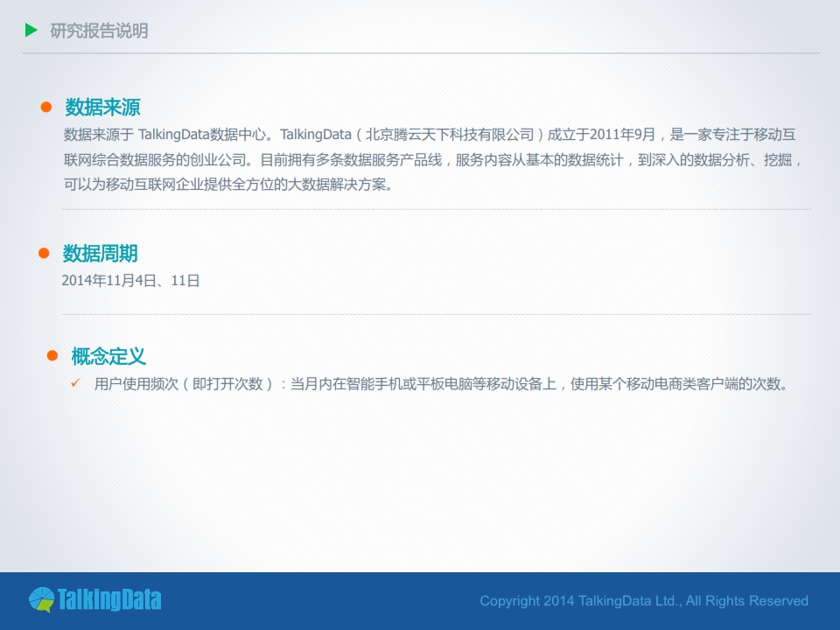The width and height of the screenshot is (840, 630).
Task: Click the orange bullet next to 概念定义
Action: point(52,356)
